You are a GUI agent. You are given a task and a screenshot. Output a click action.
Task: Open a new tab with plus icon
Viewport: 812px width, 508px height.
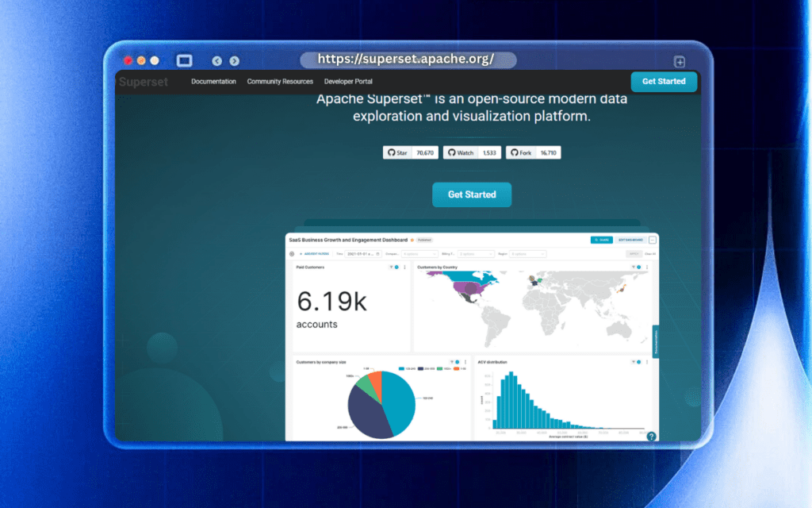680,62
